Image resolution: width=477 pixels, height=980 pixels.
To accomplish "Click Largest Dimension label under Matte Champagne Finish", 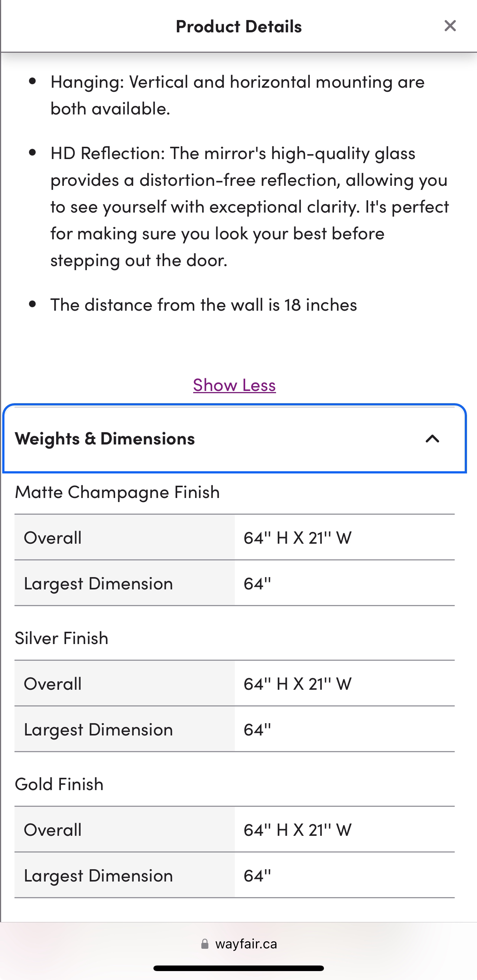I will click(98, 583).
